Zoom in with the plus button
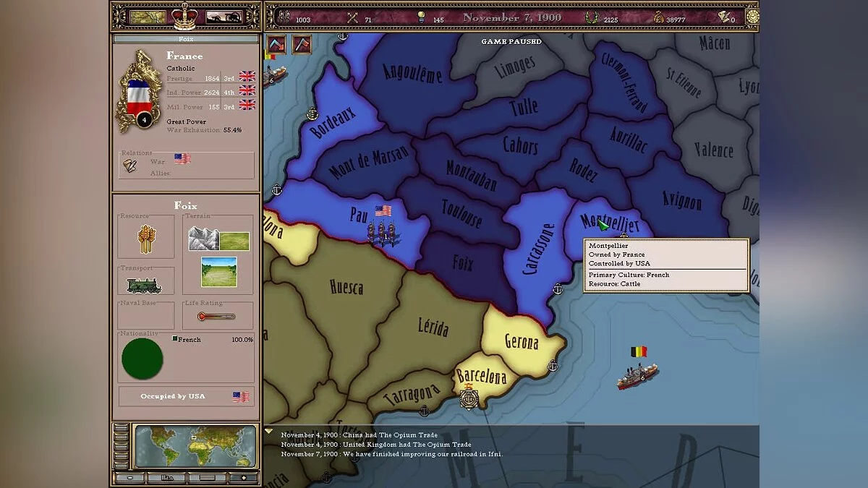The height and width of the screenshot is (488, 868). click(x=243, y=478)
